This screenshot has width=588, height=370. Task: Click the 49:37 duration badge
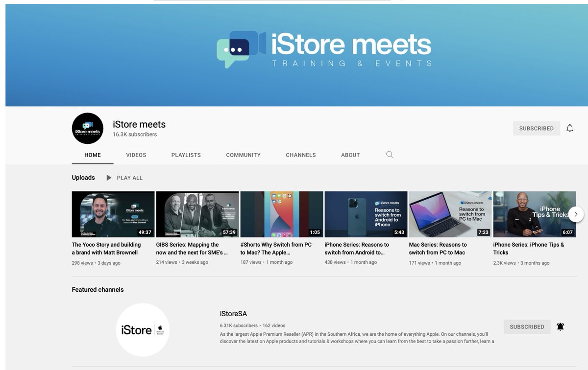pos(145,232)
